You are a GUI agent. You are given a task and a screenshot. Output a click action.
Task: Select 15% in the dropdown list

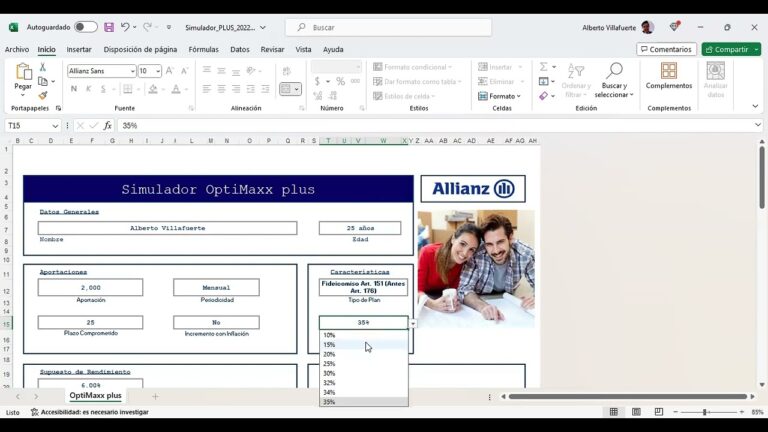tap(363, 345)
